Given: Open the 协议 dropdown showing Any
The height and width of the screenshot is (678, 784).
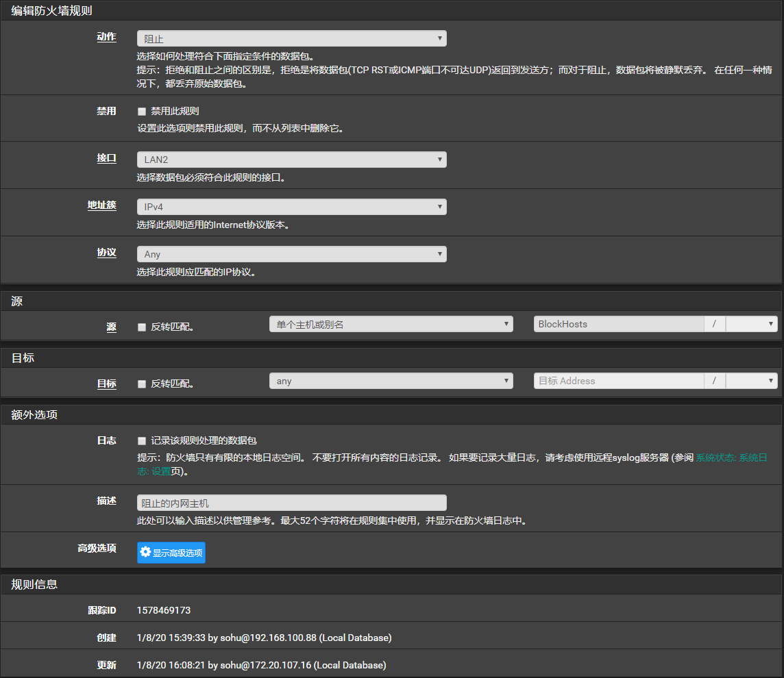Looking at the screenshot, I should point(291,254).
